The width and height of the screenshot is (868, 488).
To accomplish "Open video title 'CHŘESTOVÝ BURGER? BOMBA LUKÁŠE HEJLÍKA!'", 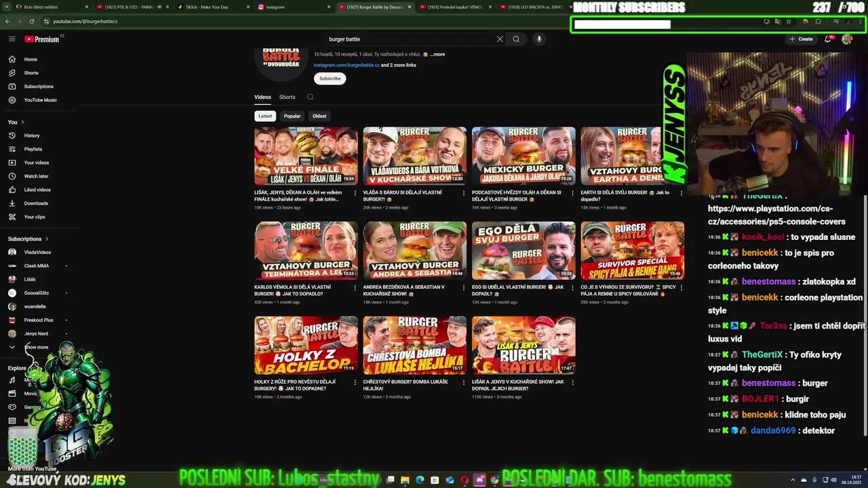I will (406, 385).
